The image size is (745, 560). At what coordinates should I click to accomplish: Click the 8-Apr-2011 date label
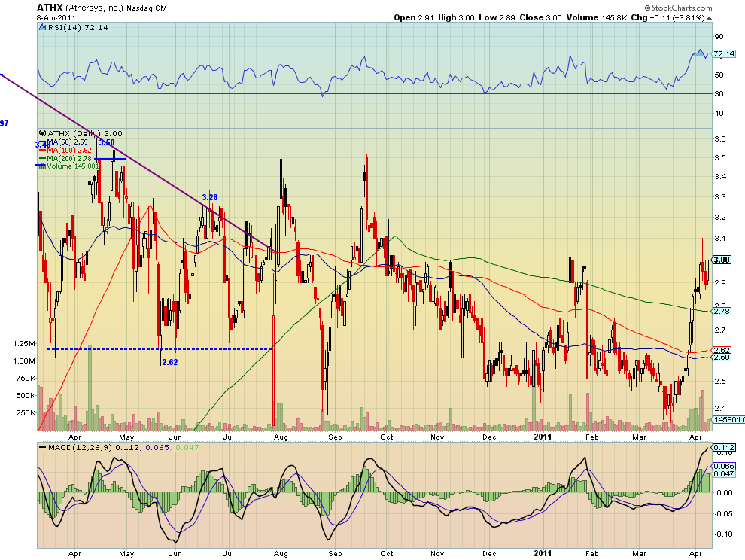pos(56,17)
